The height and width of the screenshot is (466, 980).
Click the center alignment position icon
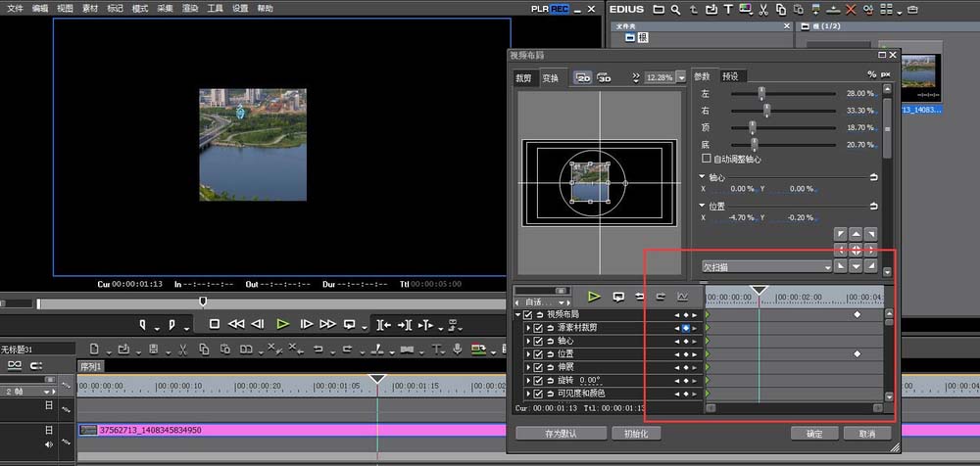(x=857, y=251)
